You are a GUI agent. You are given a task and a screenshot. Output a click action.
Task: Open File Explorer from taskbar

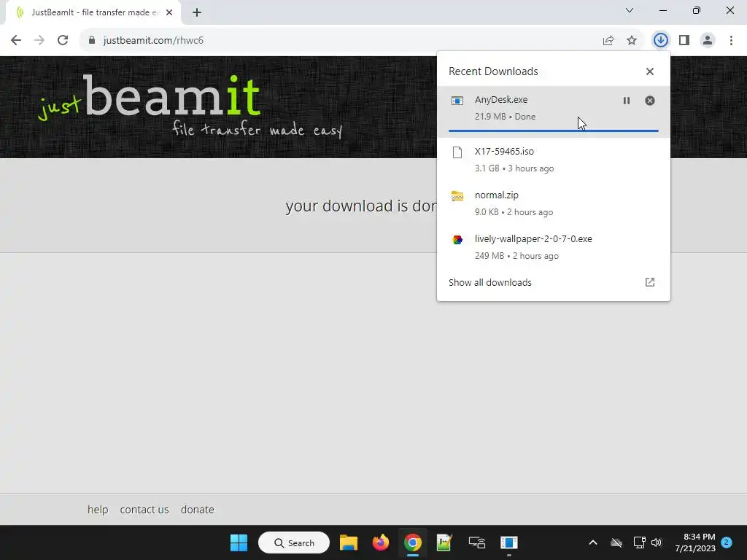(349, 542)
